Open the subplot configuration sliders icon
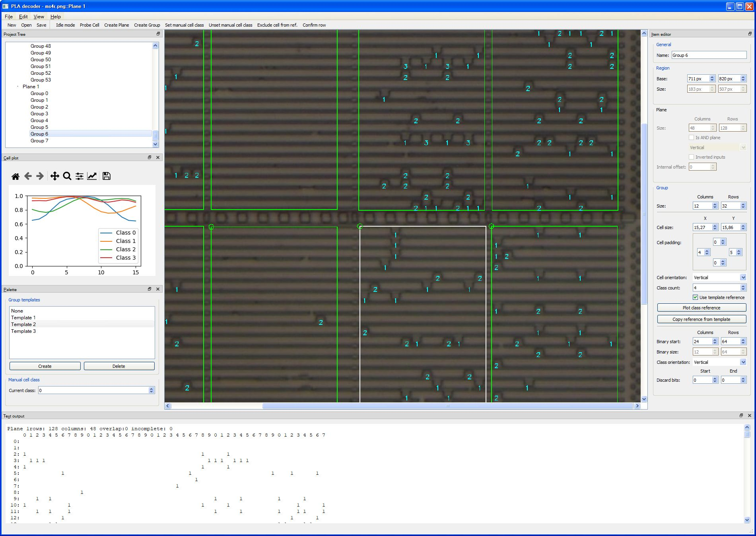The image size is (756, 536). pyautogui.click(x=80, y=176)
